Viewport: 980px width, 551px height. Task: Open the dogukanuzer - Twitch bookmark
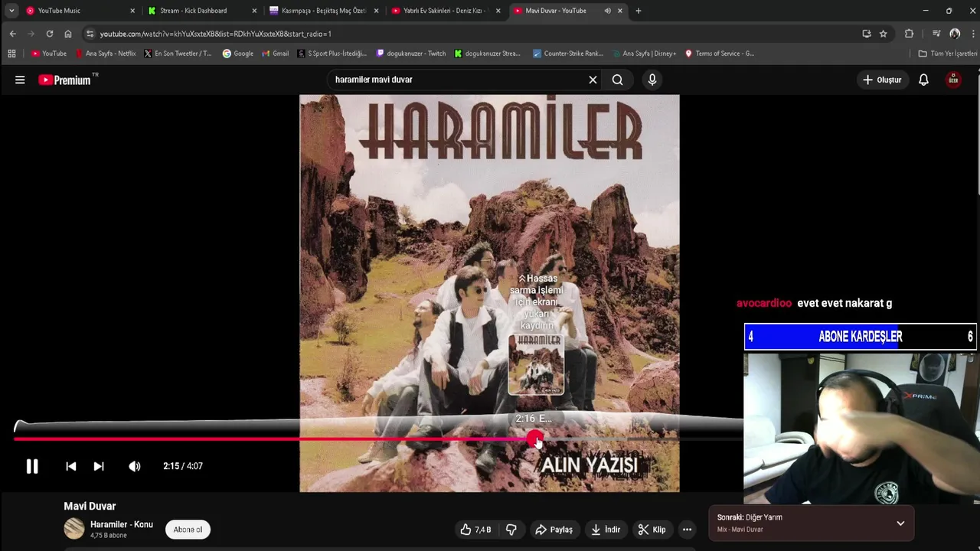pyautogui.click(x=411, y=54)
